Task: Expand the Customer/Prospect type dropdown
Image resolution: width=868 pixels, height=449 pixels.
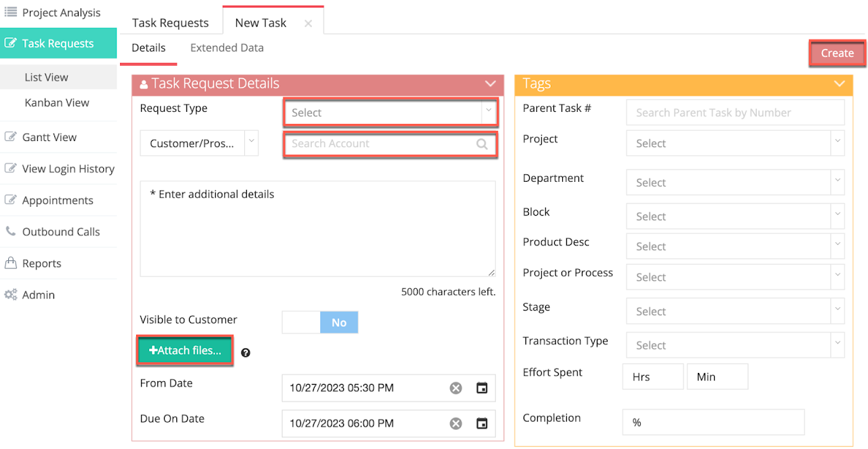Action: (x=251, y=143)
